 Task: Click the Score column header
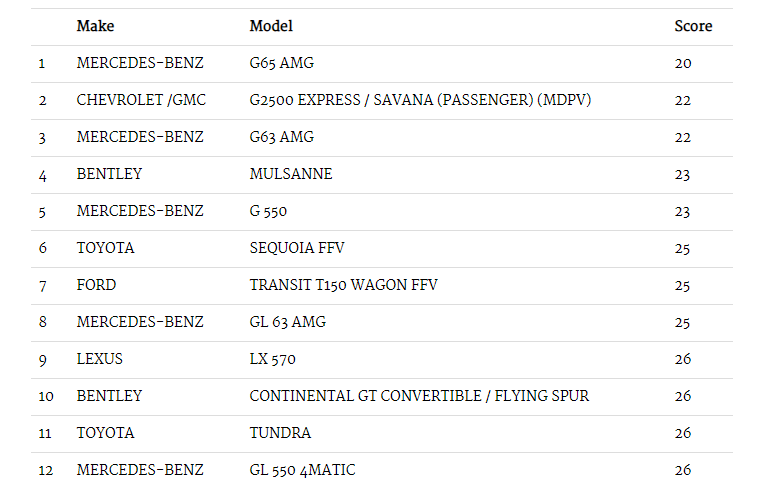click(693, 26)
